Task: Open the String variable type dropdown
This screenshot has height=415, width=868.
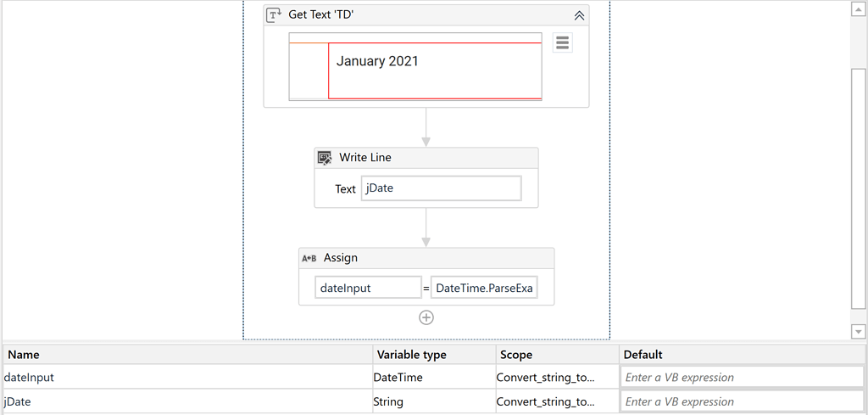Action: (433, 401)
